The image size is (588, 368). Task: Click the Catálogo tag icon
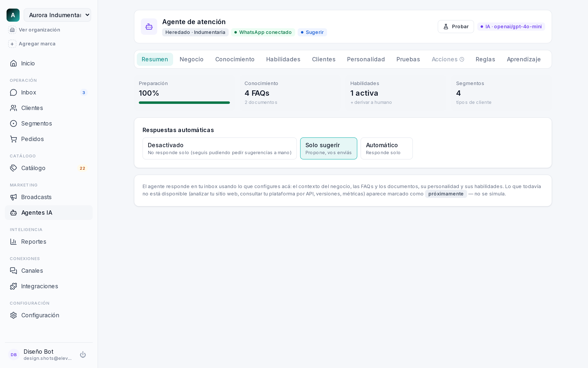(x=14, y=168)
